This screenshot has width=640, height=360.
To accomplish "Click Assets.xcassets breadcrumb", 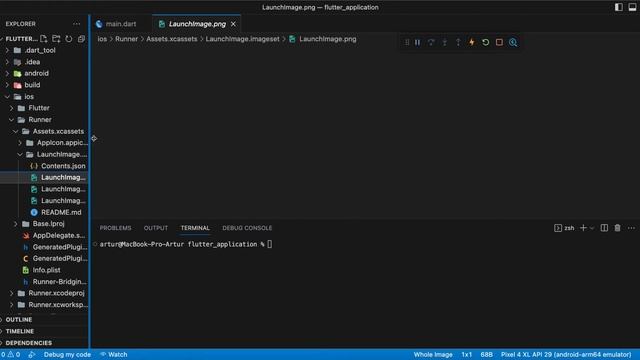I will [171, 39].
